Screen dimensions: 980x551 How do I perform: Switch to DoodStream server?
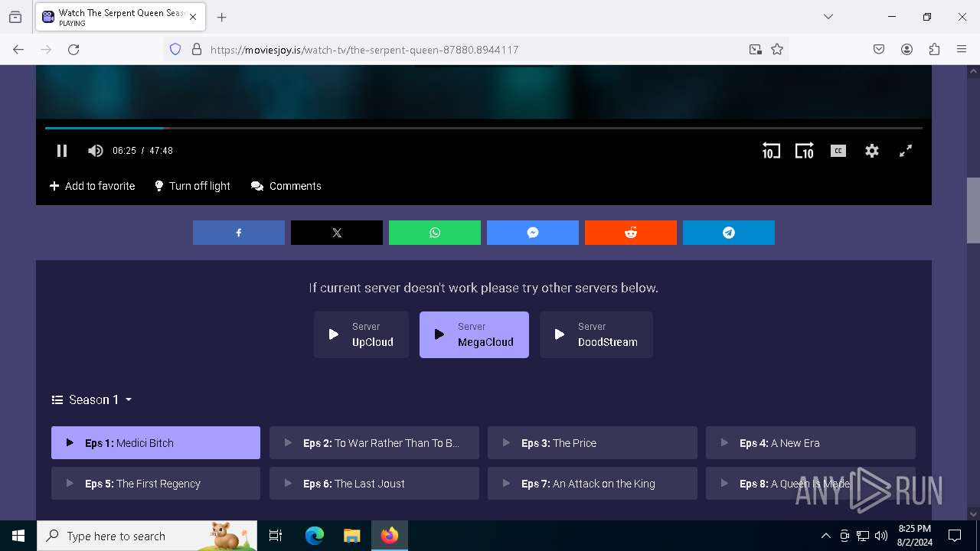point(596,334)
